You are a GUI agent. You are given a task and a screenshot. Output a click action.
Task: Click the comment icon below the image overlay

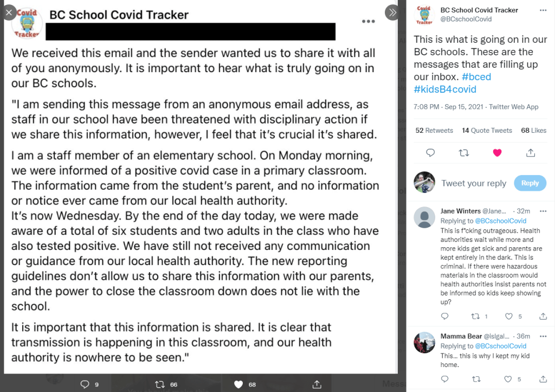85,384
